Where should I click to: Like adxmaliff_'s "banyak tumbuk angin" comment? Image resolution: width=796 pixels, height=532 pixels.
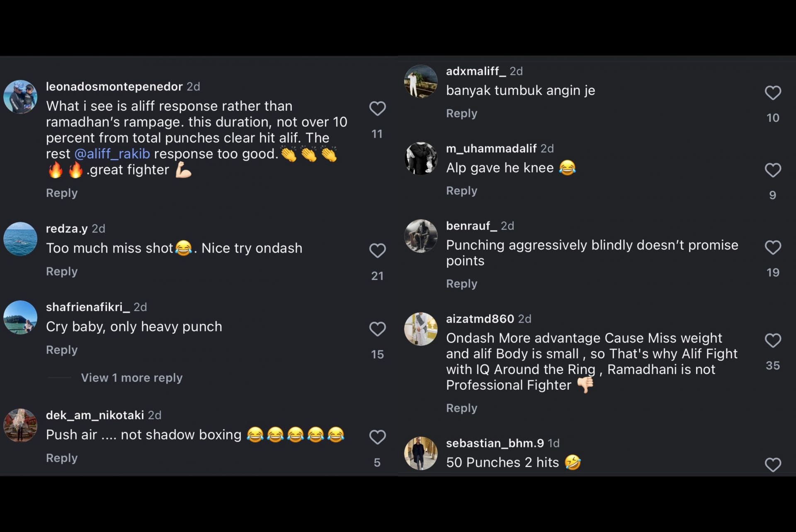pos(773,93)
